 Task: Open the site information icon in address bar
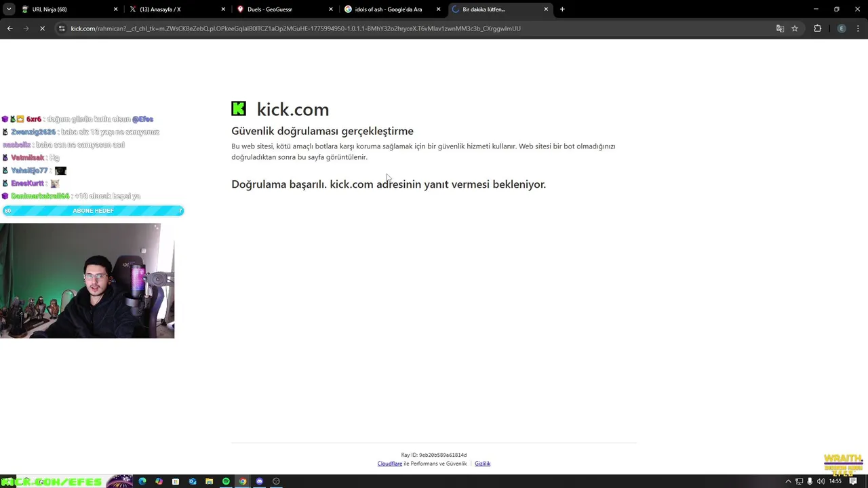click(62, 28)
